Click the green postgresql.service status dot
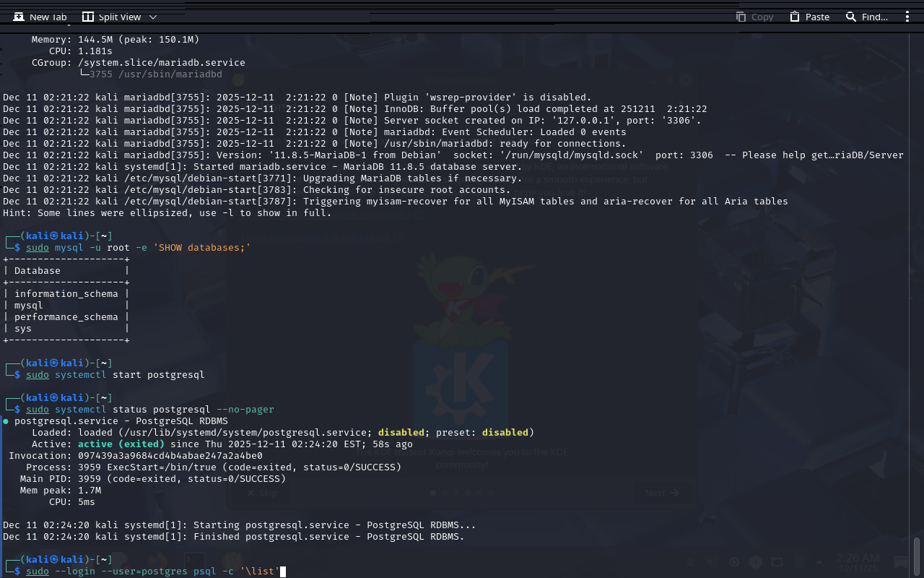924x578 pixels. [6, 421]
